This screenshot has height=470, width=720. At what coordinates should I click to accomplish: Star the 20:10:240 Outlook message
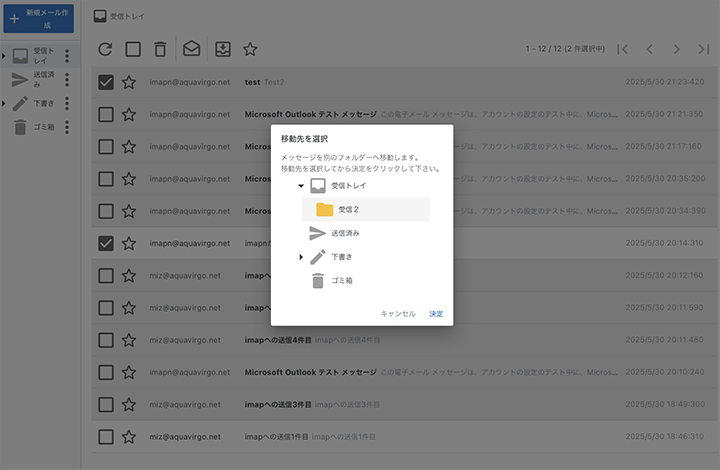tap(129, 372)
